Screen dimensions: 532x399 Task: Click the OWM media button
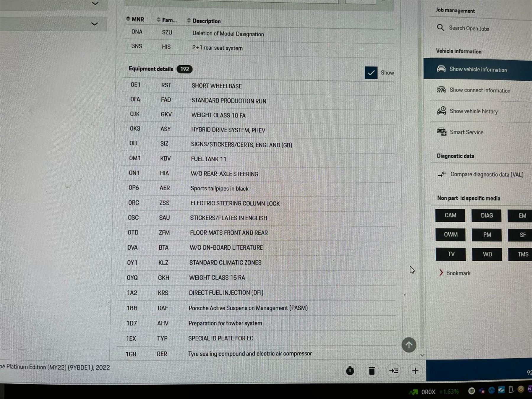point(450,235)
